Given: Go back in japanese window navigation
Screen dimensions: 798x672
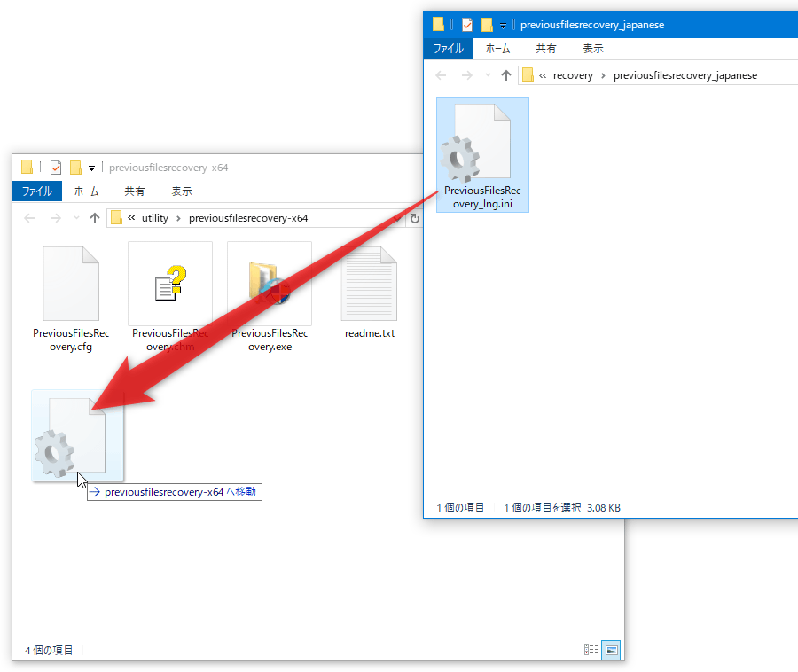Looking at the screenshot, I should (441, 75).
